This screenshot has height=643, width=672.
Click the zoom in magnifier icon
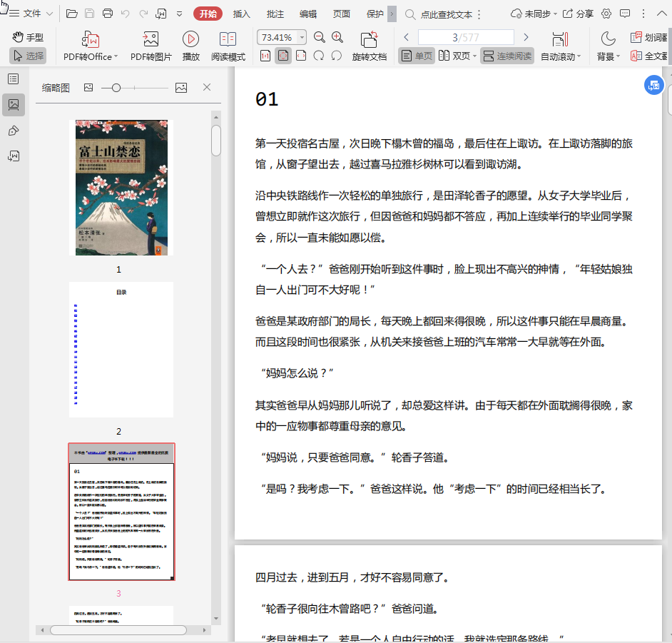click(337, 37)
